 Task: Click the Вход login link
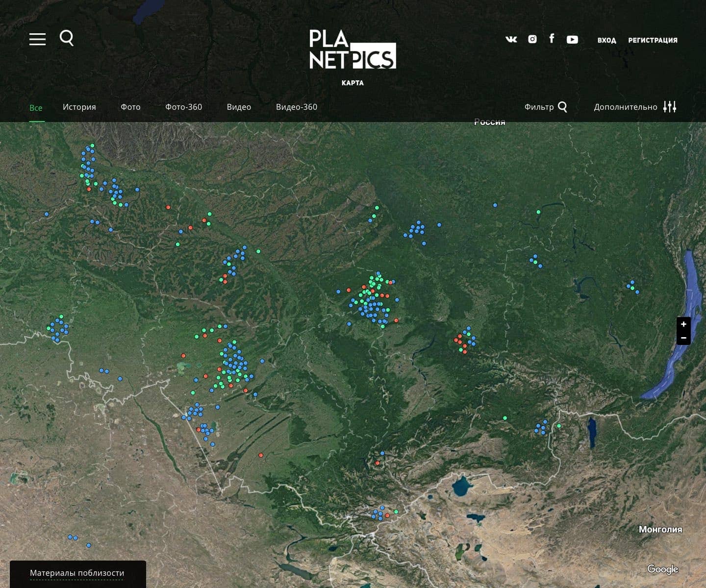606,40
